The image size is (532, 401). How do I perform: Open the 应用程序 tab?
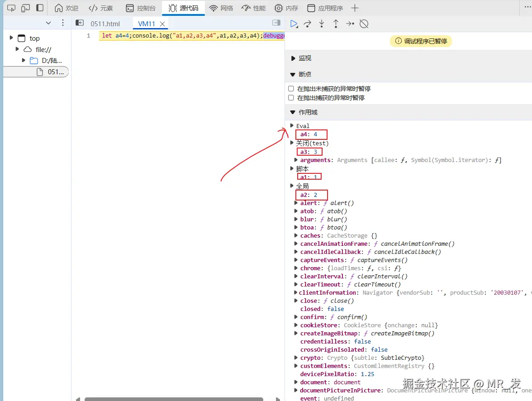325,8
